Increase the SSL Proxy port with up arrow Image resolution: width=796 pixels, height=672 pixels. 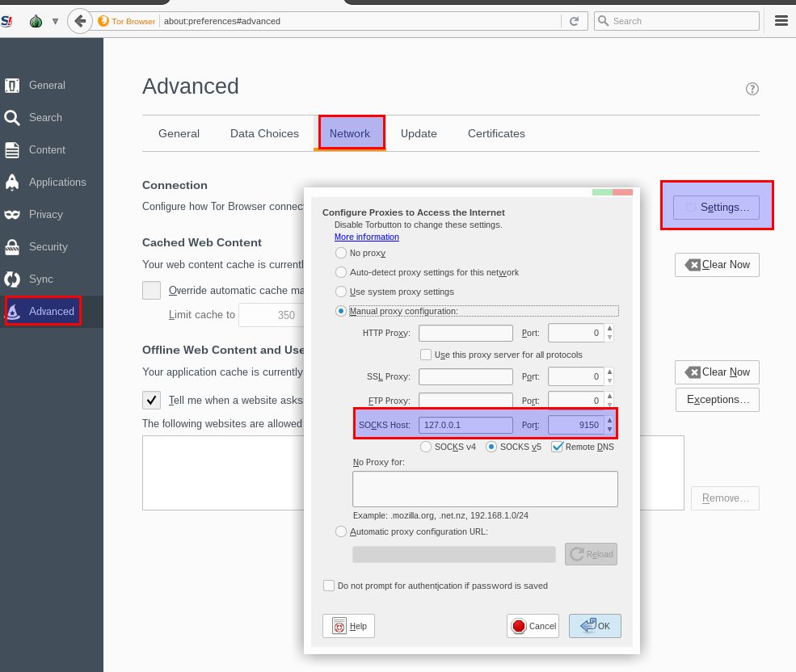(609, 372)
